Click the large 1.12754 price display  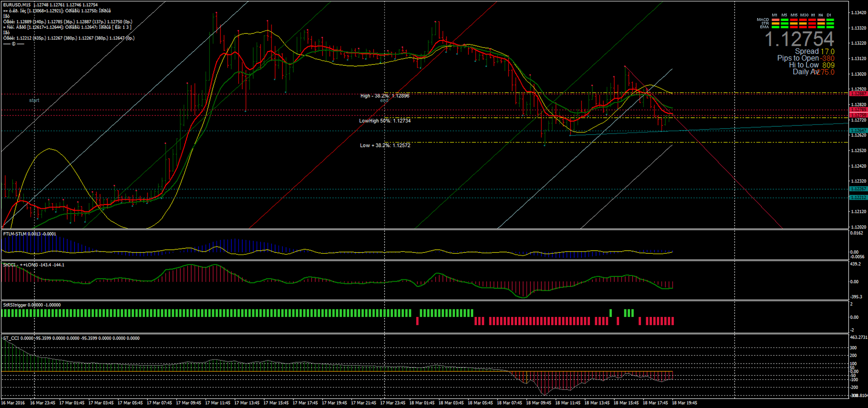(x=799, y=39)
